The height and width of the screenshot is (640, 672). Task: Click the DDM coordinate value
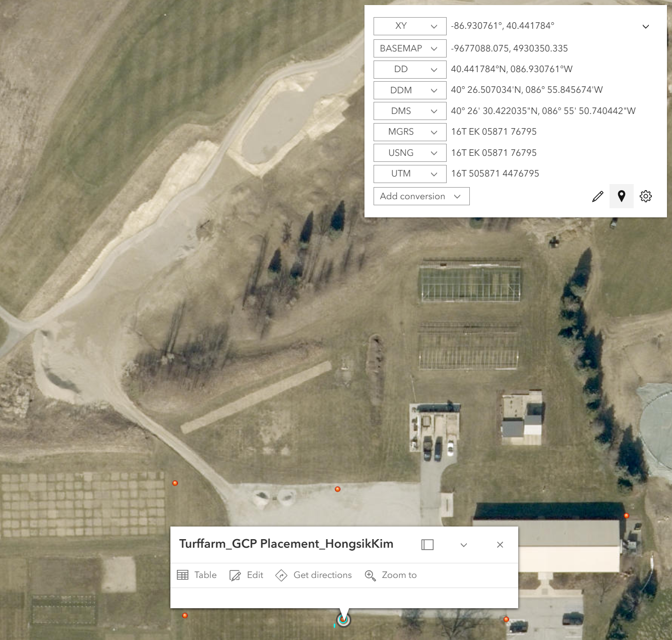coord(527,90)
